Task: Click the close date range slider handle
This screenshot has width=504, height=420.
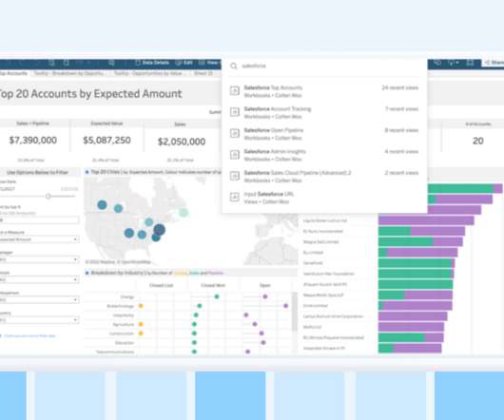Action: pyautogui.click(x=48, y=196)
